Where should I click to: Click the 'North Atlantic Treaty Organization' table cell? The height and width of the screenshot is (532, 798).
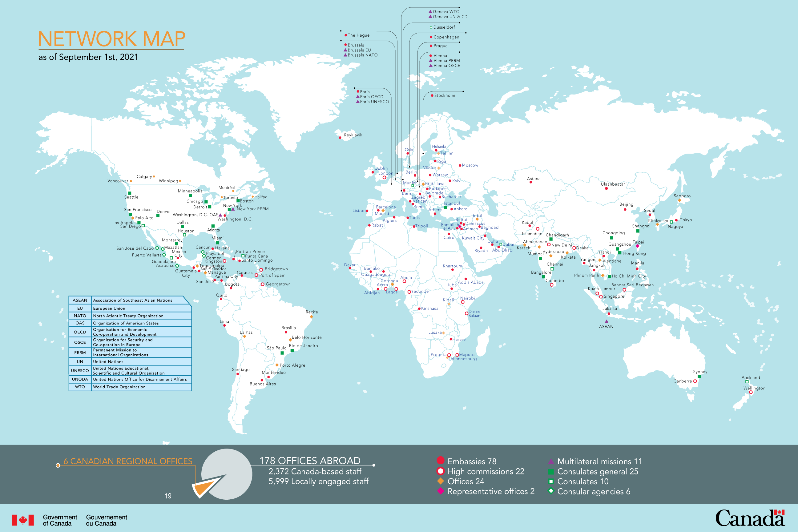coord(142,316)
